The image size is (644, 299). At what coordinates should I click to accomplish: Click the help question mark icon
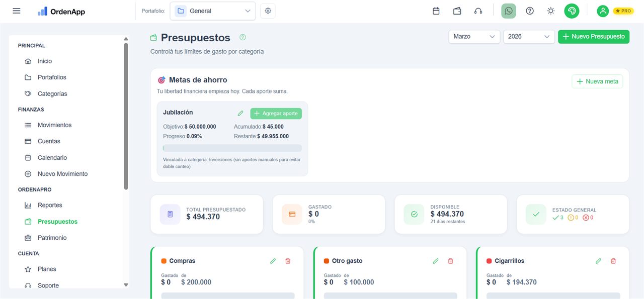pos(529,10)
